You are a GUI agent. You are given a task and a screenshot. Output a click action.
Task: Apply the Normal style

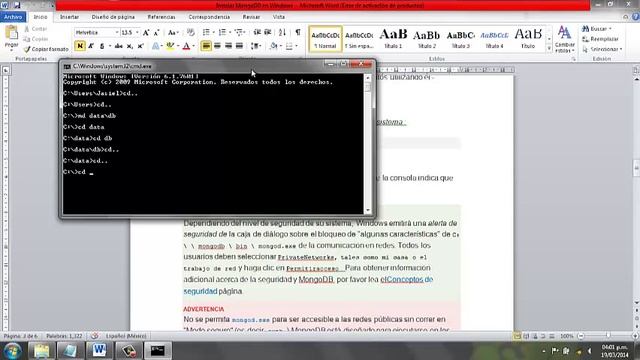point(325,39)
